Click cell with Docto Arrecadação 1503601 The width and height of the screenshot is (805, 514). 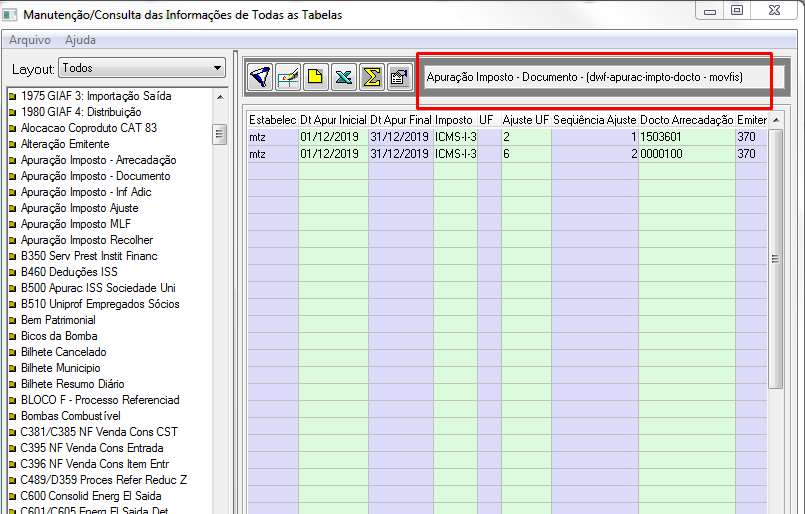(x=687, y=137)
